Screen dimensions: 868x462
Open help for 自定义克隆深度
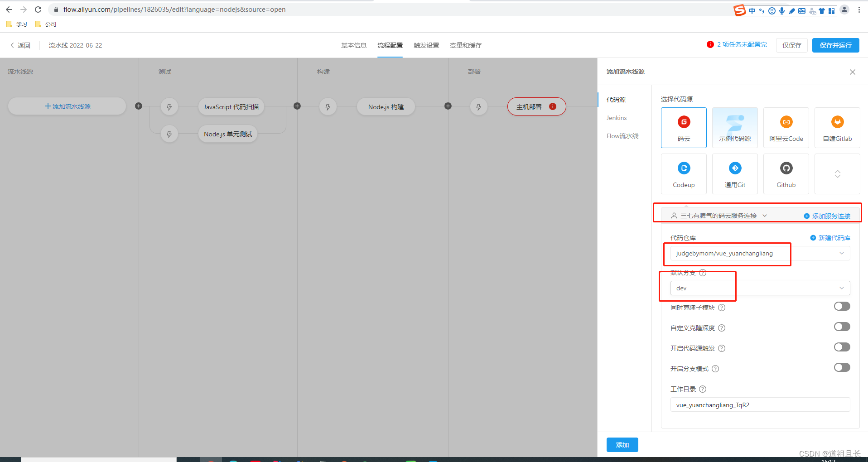pos(722,328)
